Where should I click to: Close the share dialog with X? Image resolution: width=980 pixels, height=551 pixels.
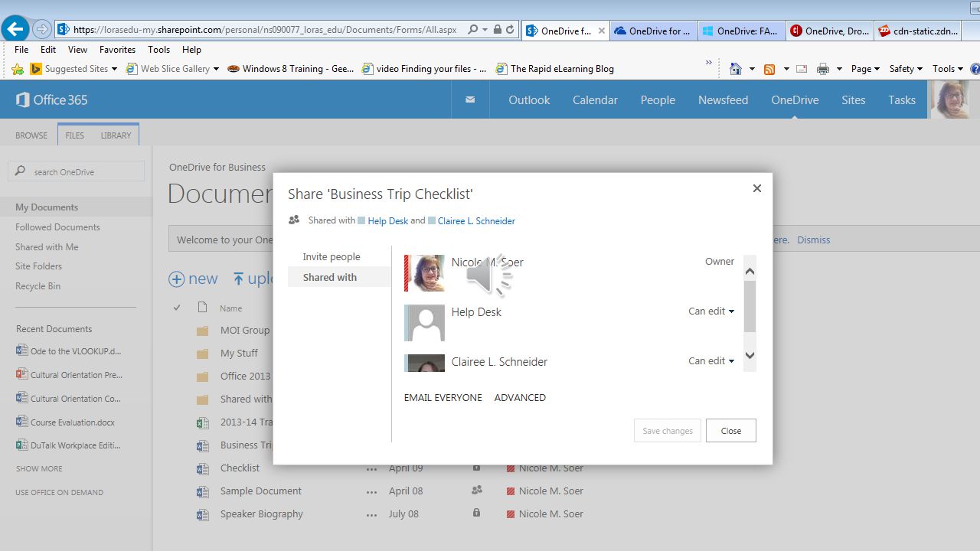[x=757, y=188]
